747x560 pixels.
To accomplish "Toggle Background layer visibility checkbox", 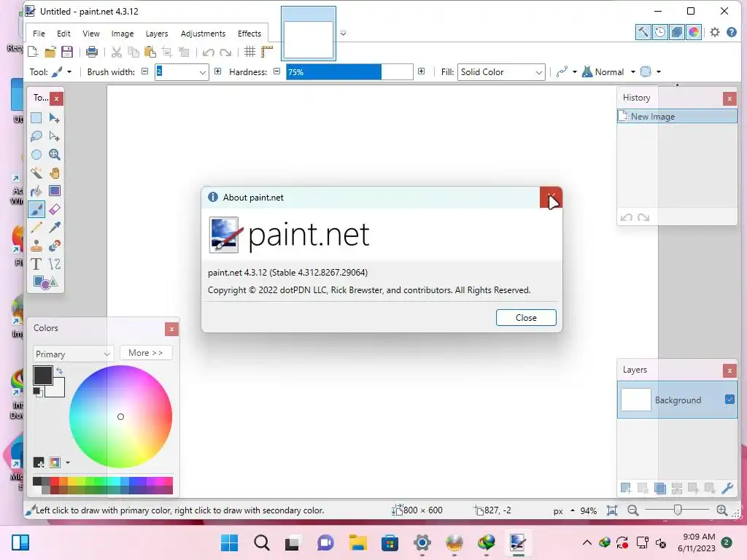I will [729, 400].
